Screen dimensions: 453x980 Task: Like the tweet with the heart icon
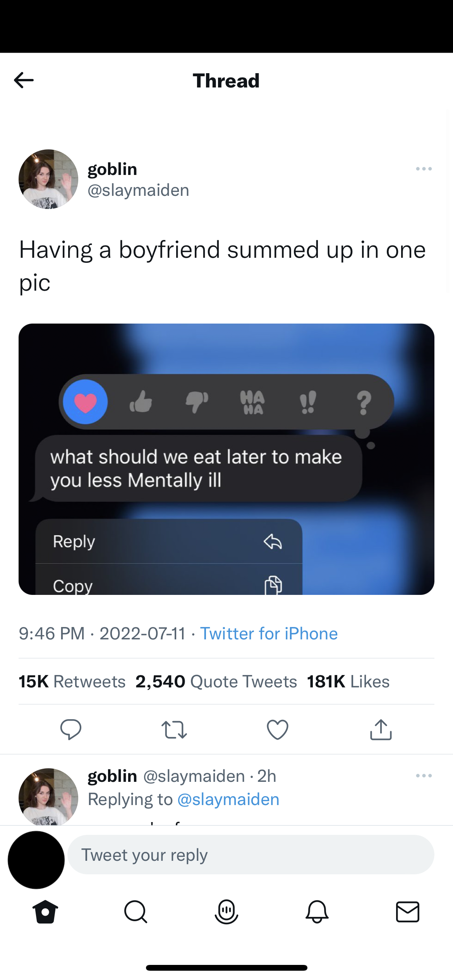(x=278, y=730)
